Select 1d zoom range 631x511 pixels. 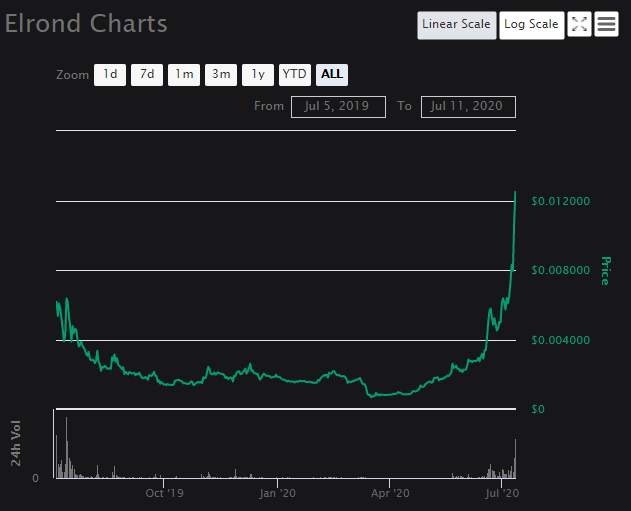110,75
